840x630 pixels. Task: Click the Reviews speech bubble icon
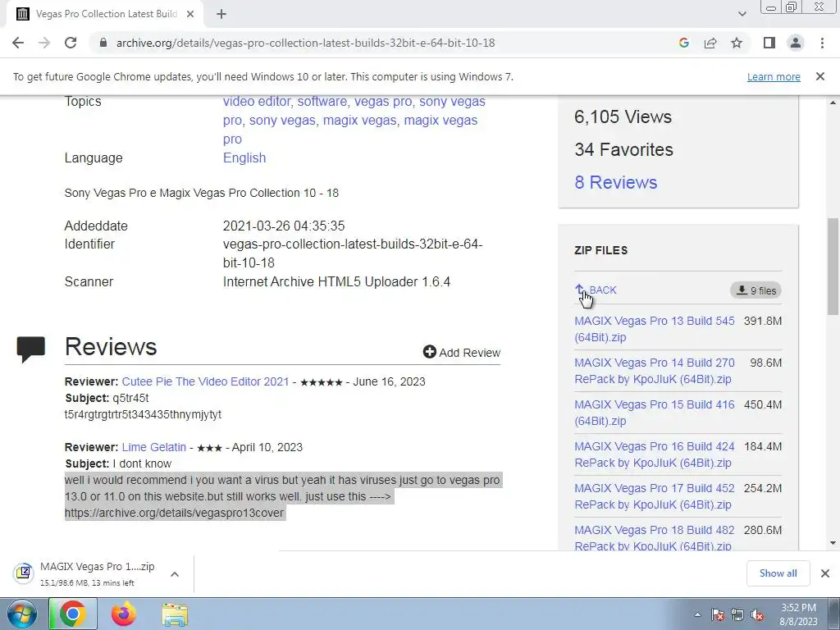[31, 349]
